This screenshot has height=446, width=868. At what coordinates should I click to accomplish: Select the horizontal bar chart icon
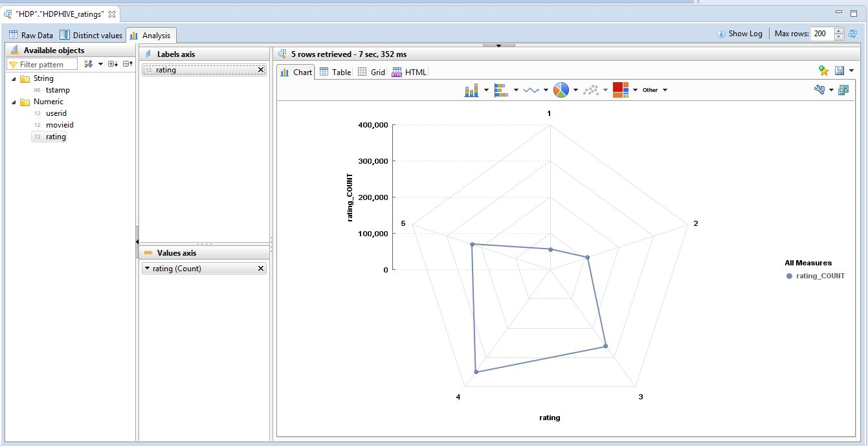(501, 90)
